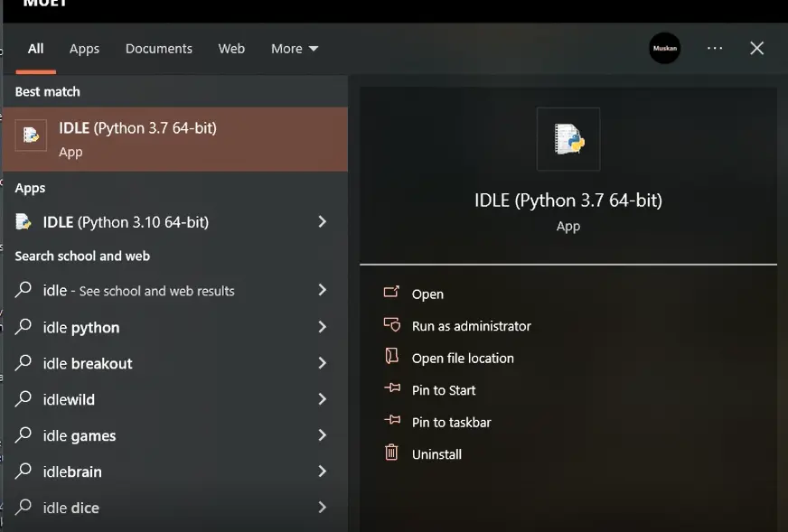Screen dimensions: 788x532
Task: Select the All tab
Action: (x=35, y=49)
